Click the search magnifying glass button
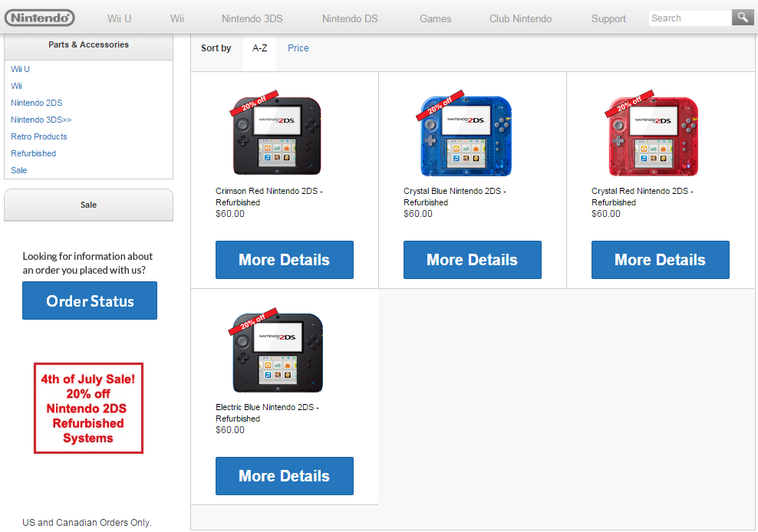Screen dimensions: 758x532 743,18
